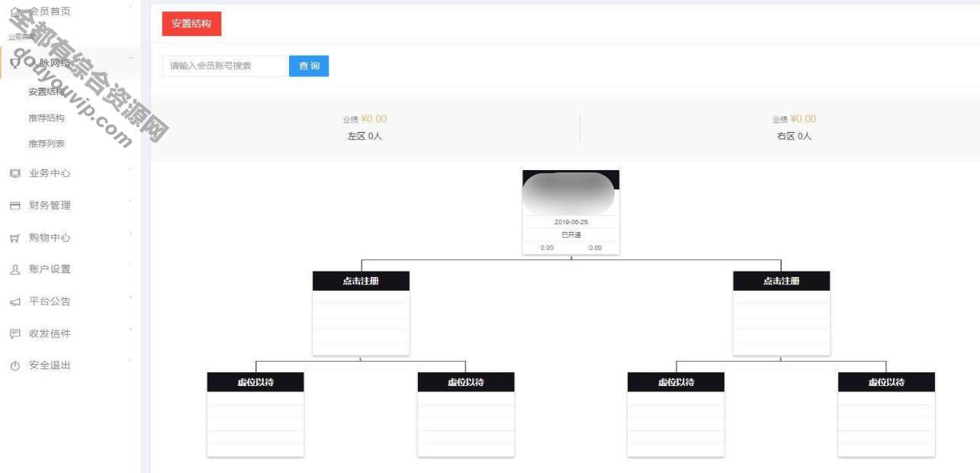Click the left 点击注册 node

[x=361, y=281]
